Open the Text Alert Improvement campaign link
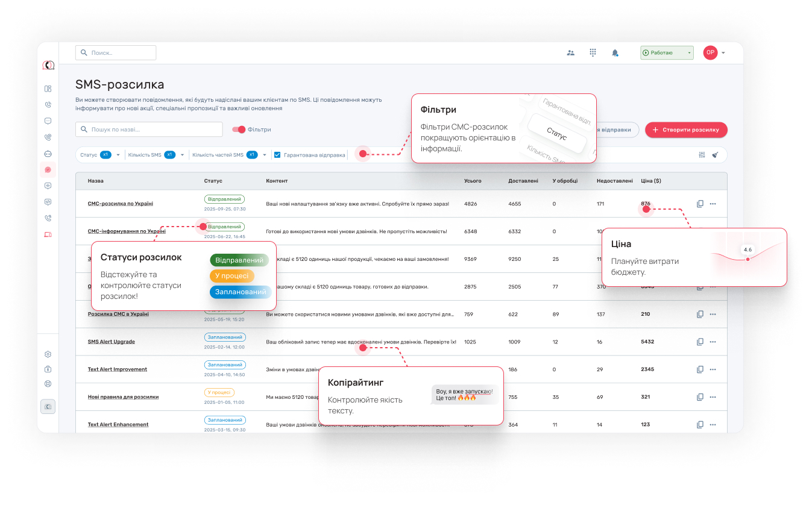Screen dimensions: 812x511 (118, 369)
